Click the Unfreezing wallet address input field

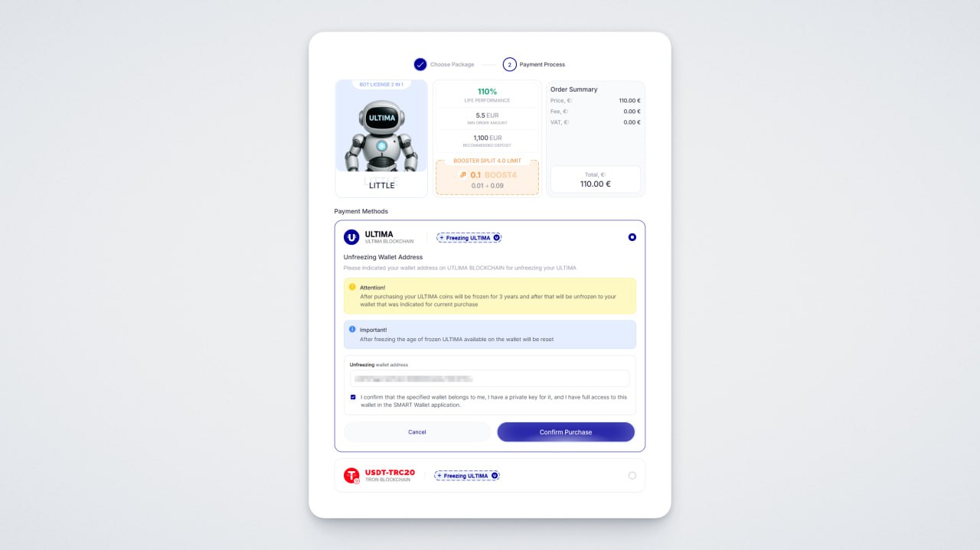pyautogui.click(x=490, y=379)
